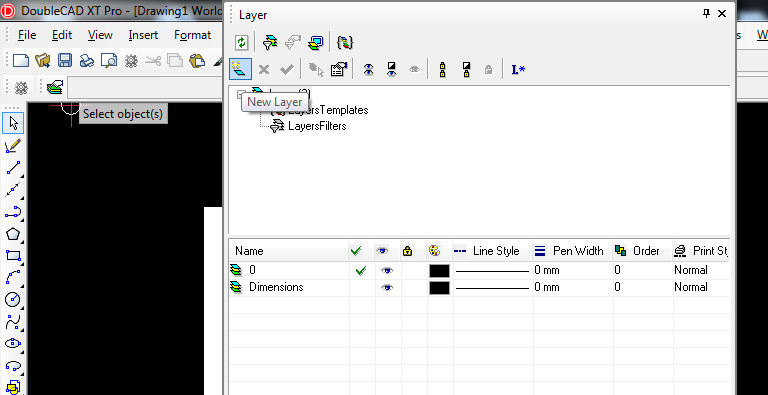Click the New Layer icon

[240, 70]
